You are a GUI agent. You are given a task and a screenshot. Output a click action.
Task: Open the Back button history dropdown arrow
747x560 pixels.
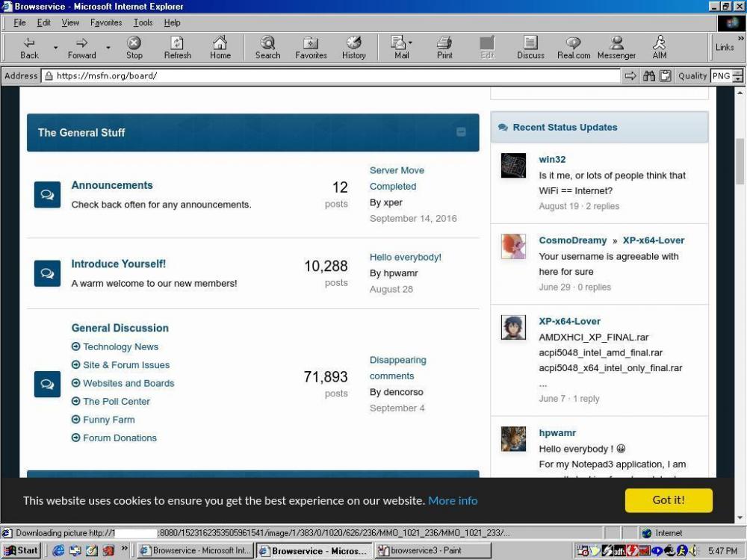coord(55,48)
